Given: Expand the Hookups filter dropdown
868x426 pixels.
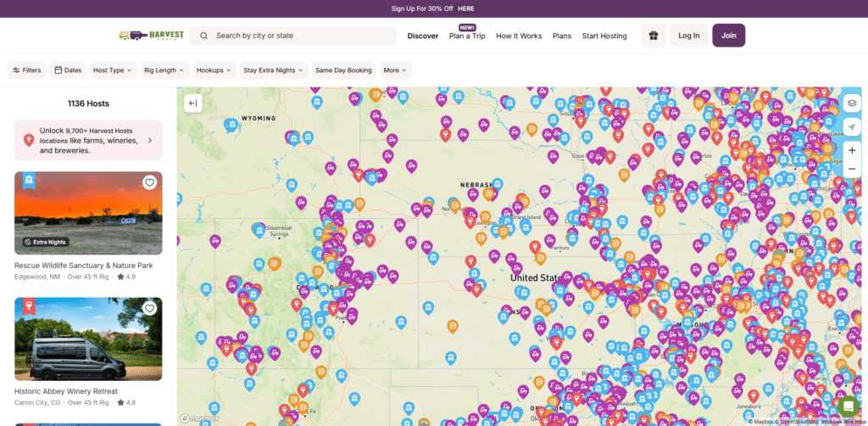Looking at the screenshot, I should (213, 70).
